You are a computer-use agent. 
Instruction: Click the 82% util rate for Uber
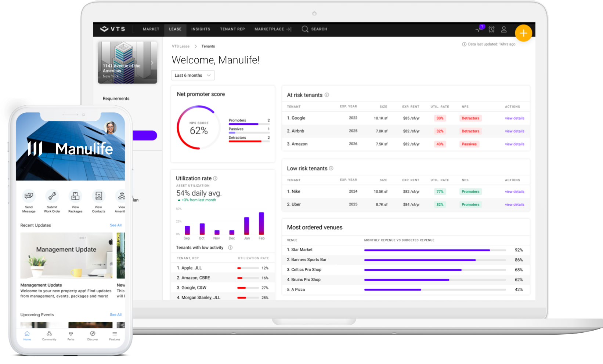point(440,204)
